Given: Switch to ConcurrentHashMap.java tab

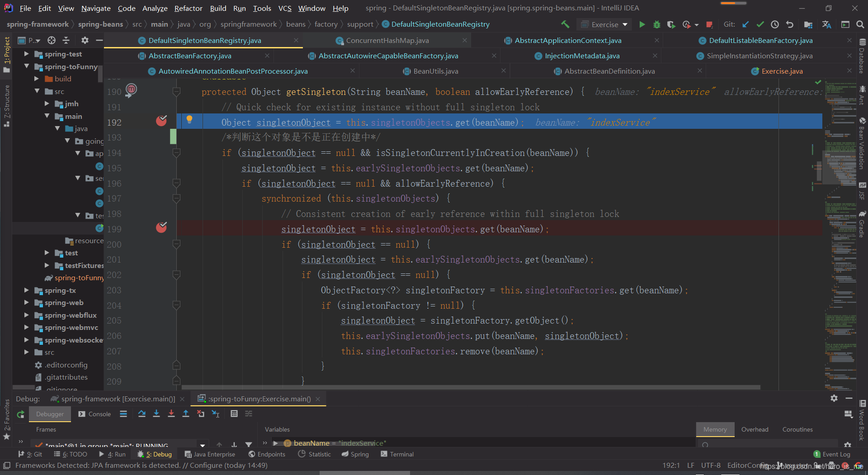Looking at the screenshot, I should [x=387, y=40].
